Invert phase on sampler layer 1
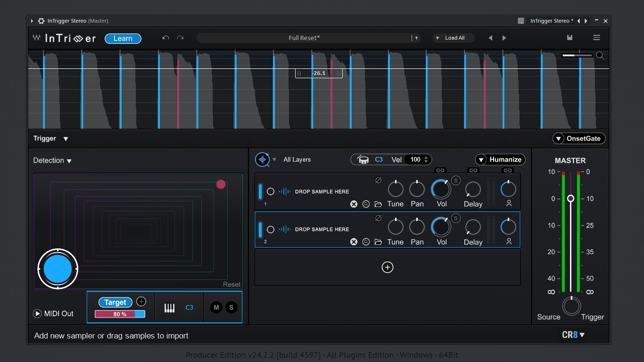Image resolution: width=644 pixels, height=362 pixels. [378, 181]
